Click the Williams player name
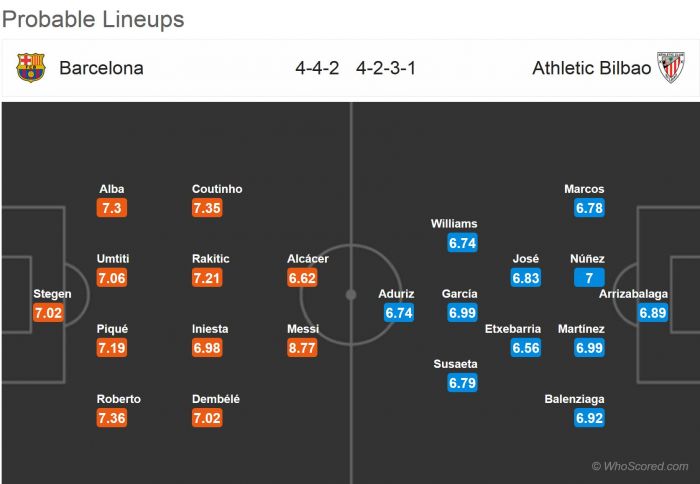Image resolution: width=700 pixels, height=484 pixels. [454, 224]
